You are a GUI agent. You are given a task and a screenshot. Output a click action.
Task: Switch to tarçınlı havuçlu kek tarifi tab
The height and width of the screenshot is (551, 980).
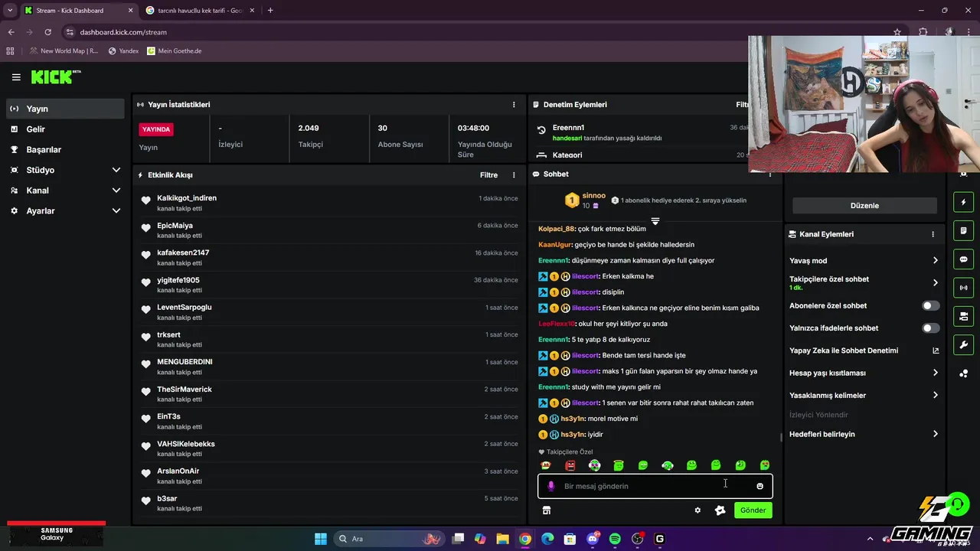[200, 11]
